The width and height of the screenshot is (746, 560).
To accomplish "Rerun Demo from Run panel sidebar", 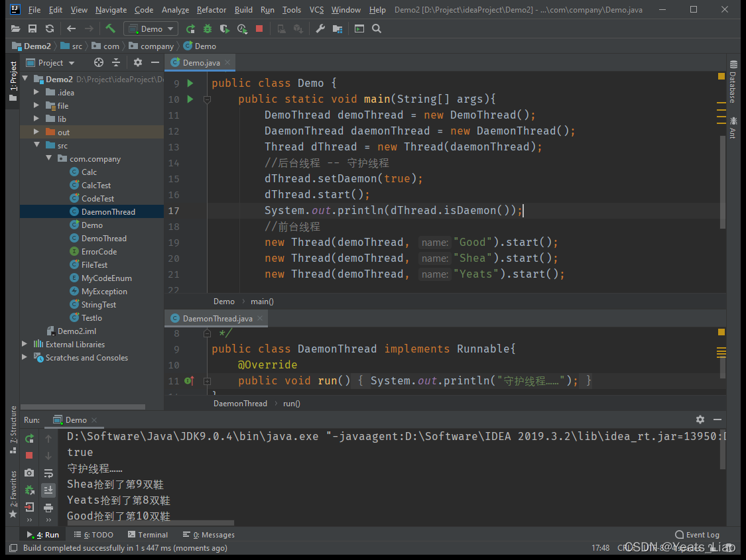I will (29, 438).
